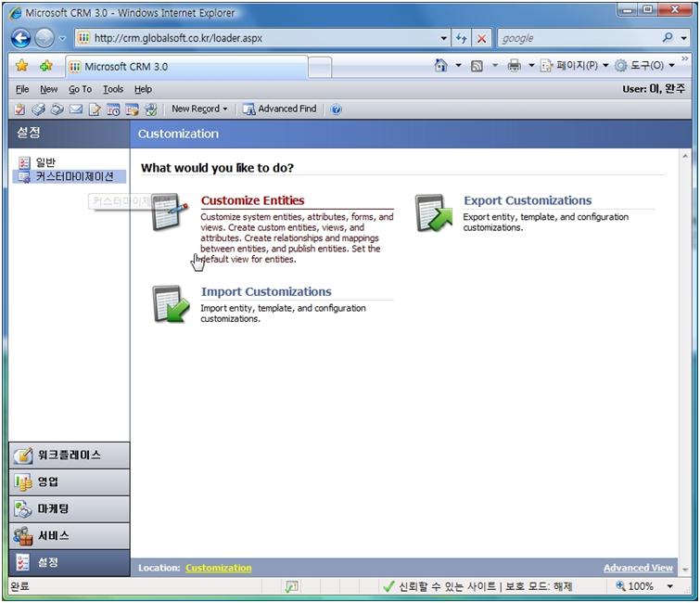Screen dimensions: 700x603
Task: Open the 도구(O) tools menu dropdown
Action: pos(645,66)
